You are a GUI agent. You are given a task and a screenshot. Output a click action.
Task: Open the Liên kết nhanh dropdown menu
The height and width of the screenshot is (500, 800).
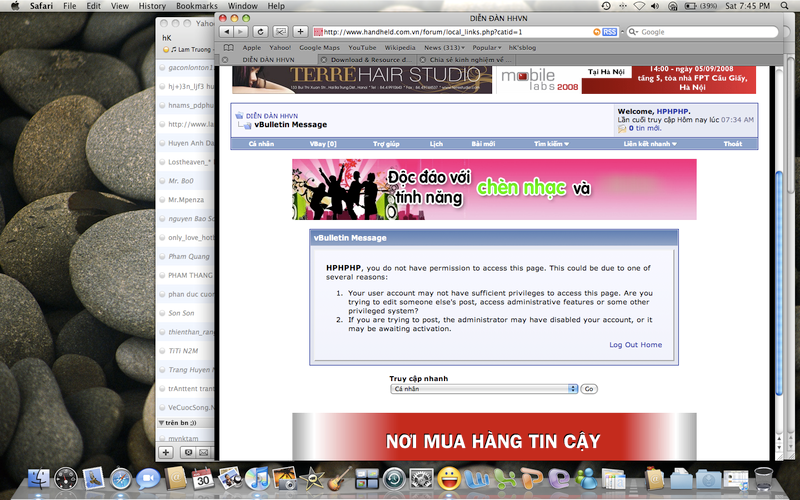tap(650, 144)
